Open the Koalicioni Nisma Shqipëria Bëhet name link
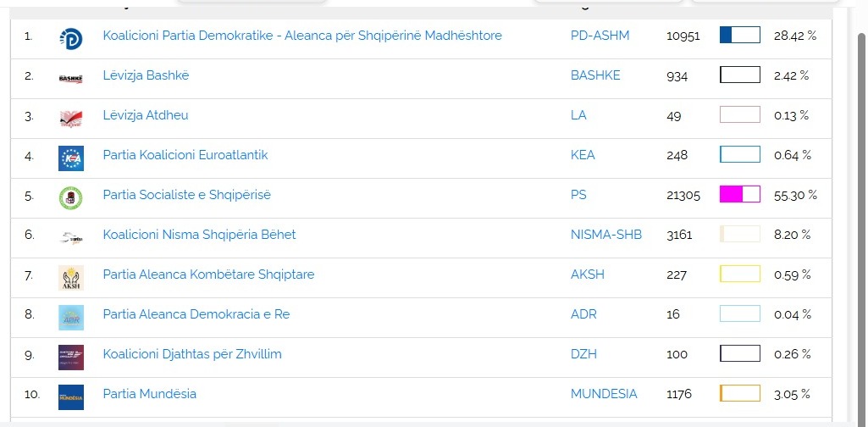This screenshot has height=427, width=868. point(199,235)
